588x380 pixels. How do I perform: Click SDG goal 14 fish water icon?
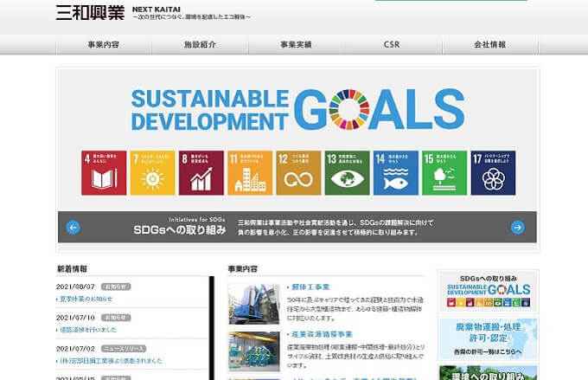pos(396,173)
